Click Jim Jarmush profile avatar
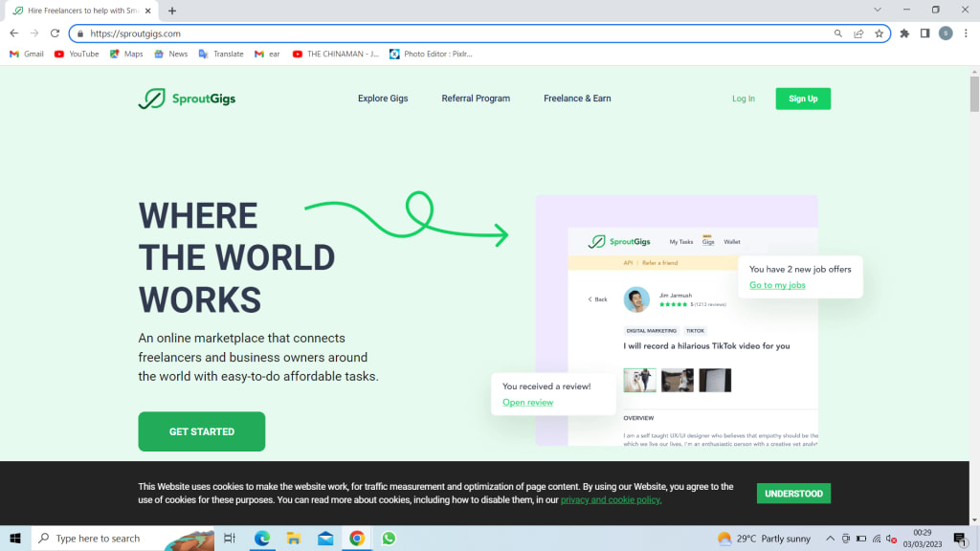This screenshot has height=551, width=980. click(636, 299)
